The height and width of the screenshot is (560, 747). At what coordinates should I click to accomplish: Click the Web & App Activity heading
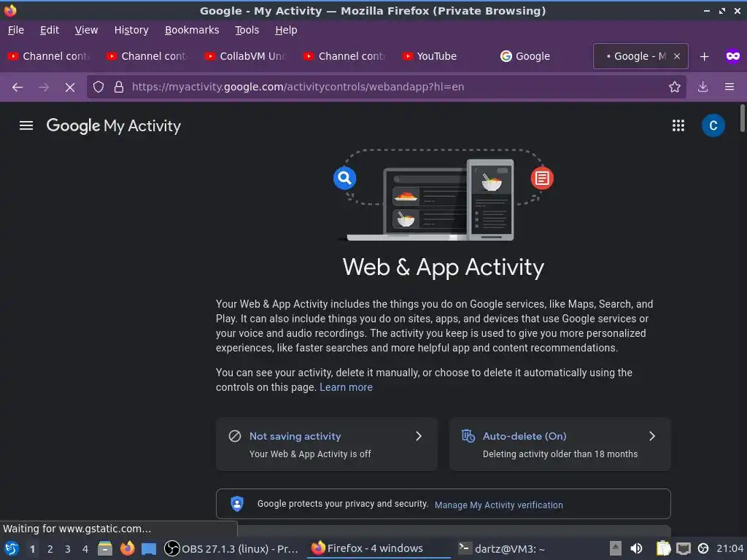click(443, 267)
